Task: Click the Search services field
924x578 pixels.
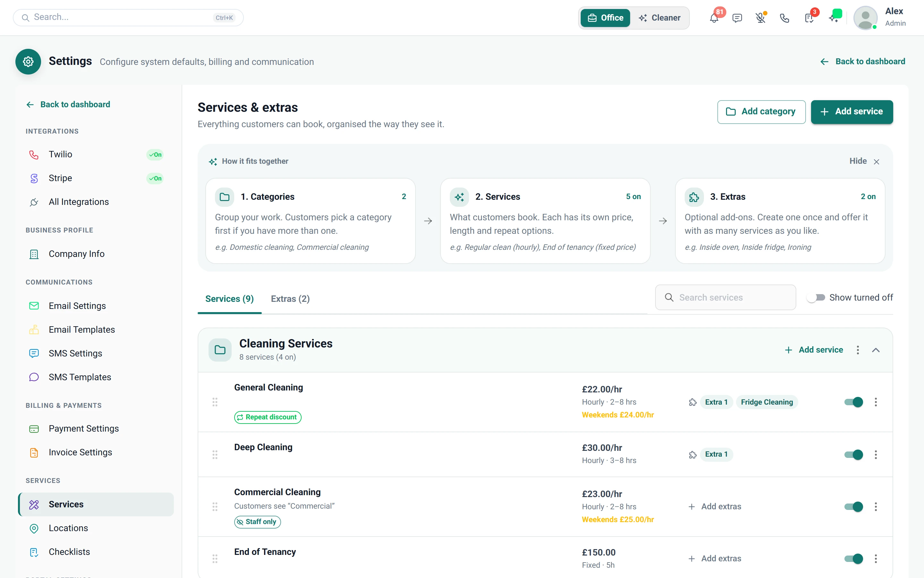Action: coord(725,297)
